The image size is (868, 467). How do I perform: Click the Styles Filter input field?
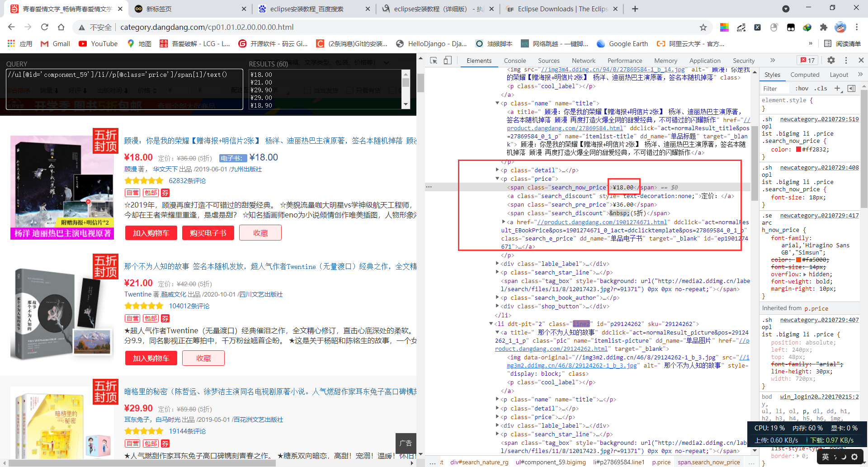tap(775, 89)
